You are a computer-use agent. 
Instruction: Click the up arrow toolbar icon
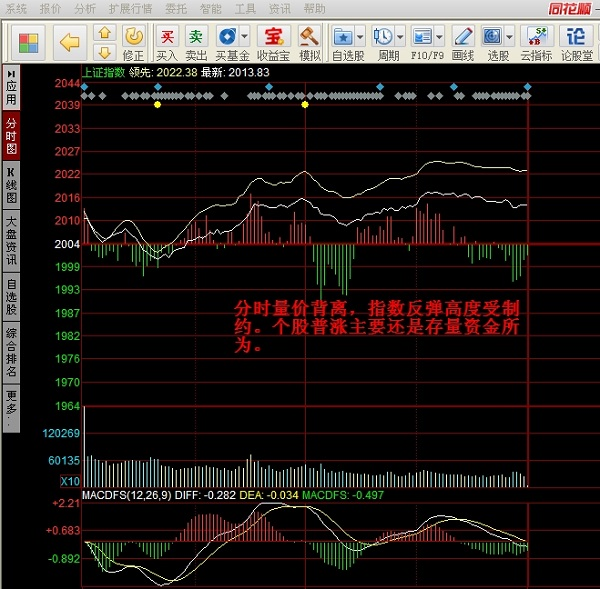coord(105,33)
